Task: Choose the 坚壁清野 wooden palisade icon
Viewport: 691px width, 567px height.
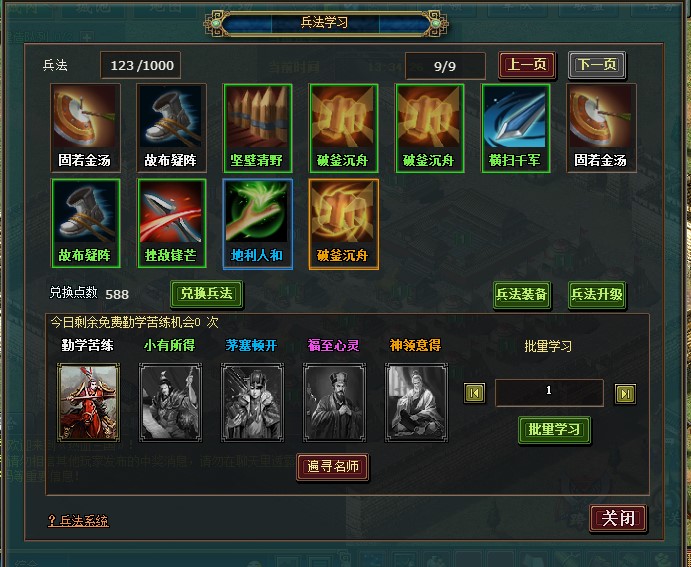Action: [x=257, y=128]
